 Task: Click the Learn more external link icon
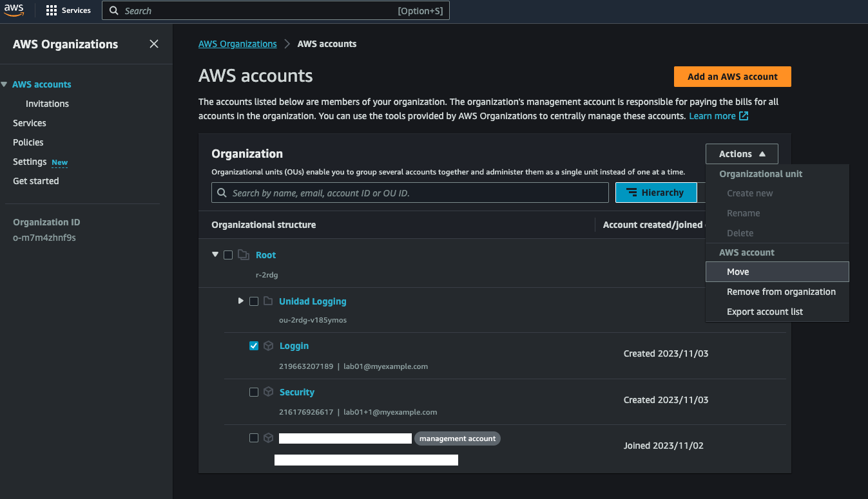coord(744,116)
